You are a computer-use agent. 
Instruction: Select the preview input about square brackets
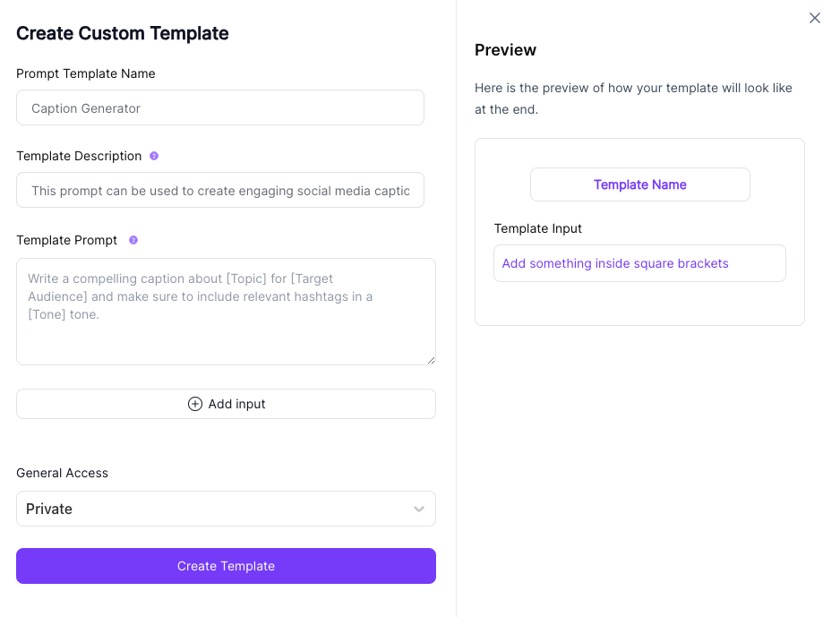tap(639, 263)
